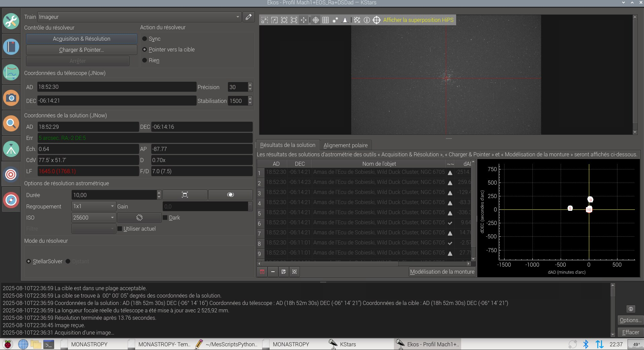Select row 6 in solution results table

364,223
